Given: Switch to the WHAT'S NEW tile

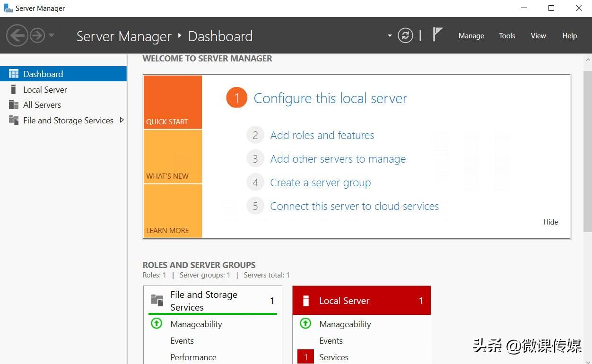Looking at the screenshot, I should 173,156.
